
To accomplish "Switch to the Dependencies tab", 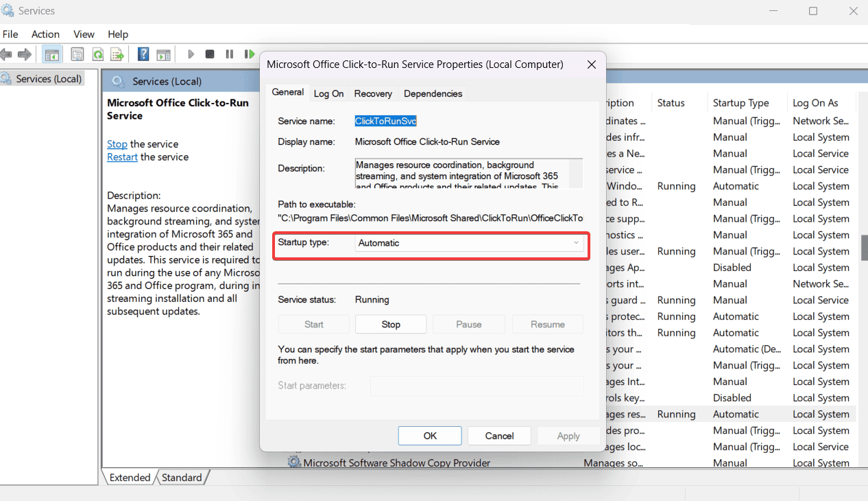I will click(433, 93).
